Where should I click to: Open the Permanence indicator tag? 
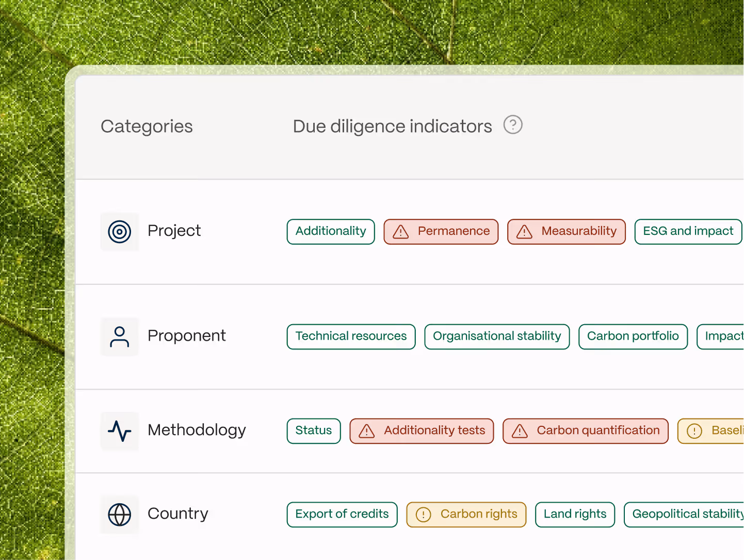tap(441, 232)
